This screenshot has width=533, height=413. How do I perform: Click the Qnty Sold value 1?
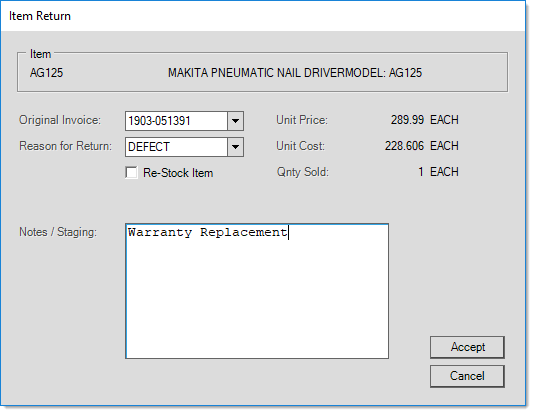point(421,172)
